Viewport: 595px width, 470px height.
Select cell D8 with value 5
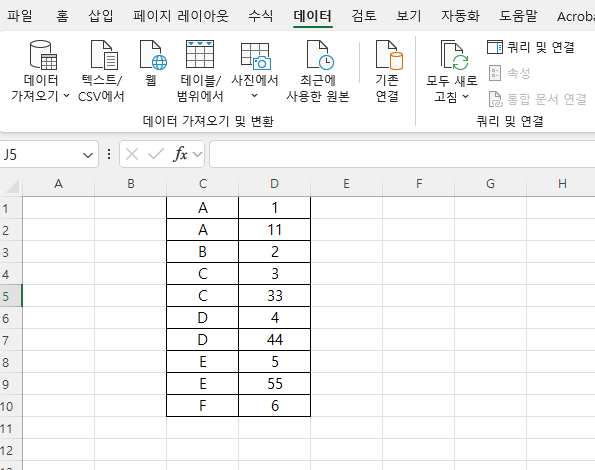(274, 362)
